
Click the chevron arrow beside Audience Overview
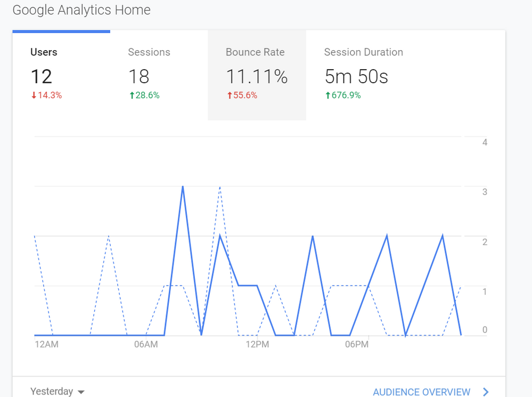click(486, 392)
